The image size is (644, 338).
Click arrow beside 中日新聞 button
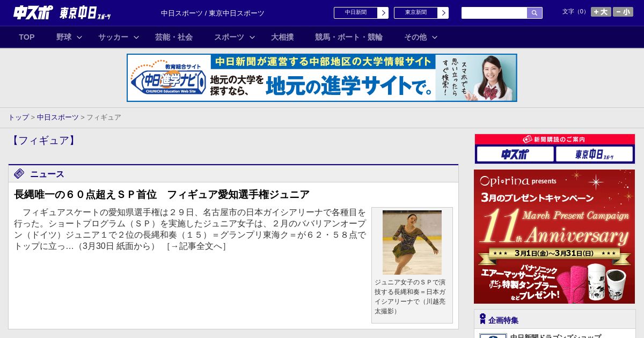(383, 13)
